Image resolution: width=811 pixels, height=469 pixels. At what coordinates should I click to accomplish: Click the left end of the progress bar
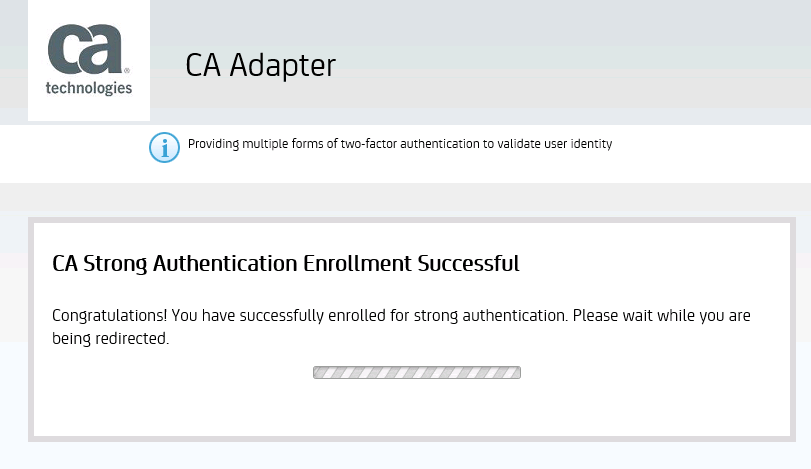[x=317, y=372]
